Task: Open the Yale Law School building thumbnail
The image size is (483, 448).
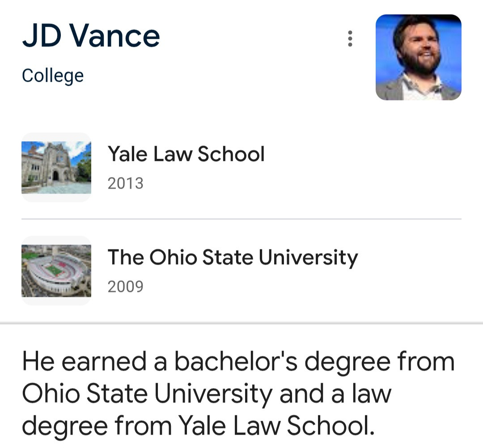Action: click(x=56, y=167)
